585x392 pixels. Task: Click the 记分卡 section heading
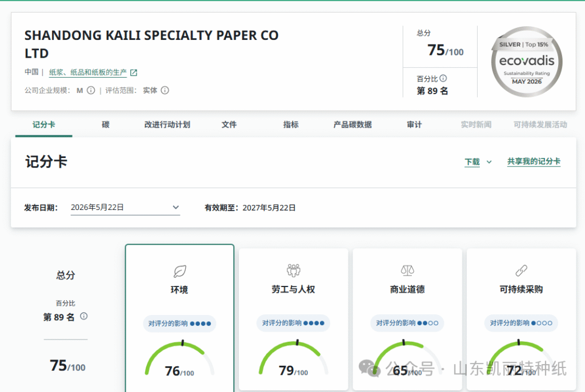(46, 161)
